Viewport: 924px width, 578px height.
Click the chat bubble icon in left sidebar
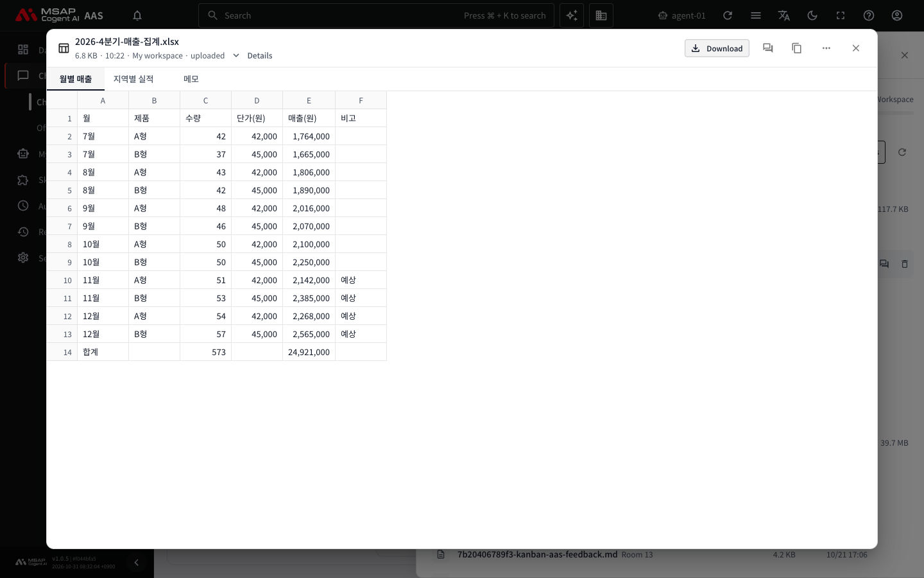[x=23, y=76]
